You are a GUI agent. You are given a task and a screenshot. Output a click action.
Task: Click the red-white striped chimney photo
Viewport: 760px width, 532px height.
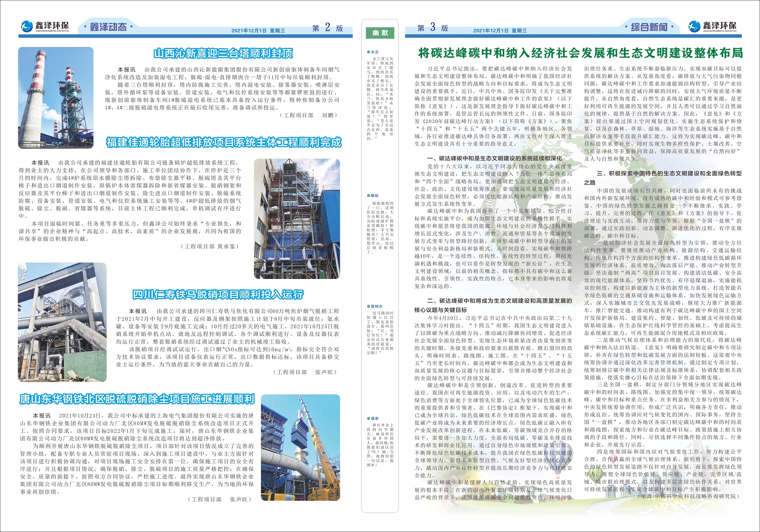tap(55, 98)
